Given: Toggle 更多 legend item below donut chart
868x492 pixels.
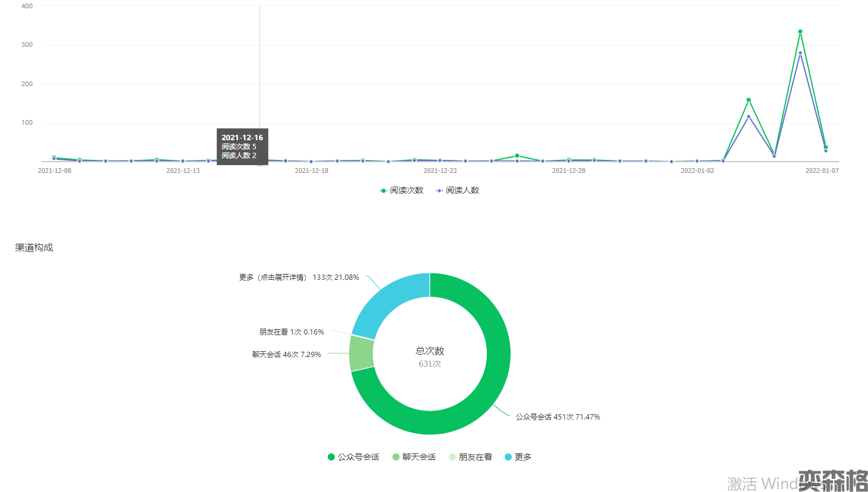Looking at the screenshot, I should pos(518,457).
